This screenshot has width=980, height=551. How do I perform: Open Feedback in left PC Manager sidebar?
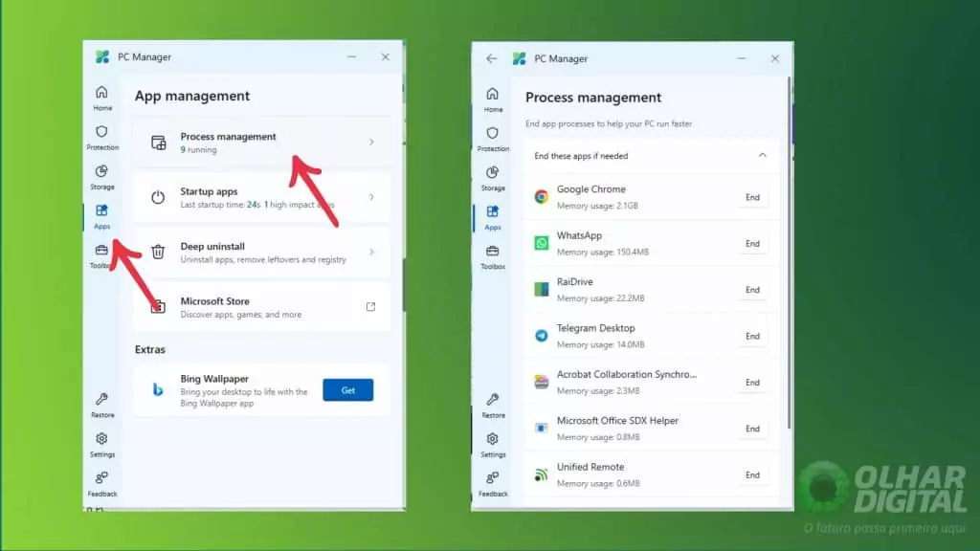101,484
